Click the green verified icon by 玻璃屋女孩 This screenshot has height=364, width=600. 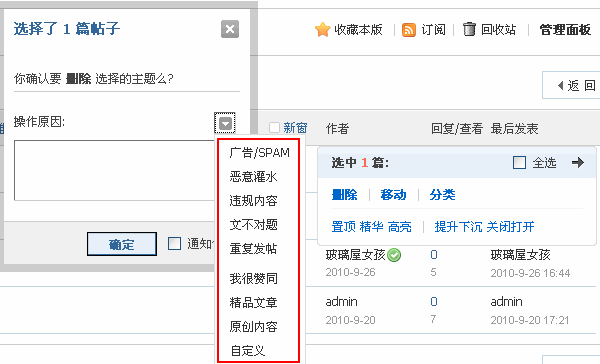(394, 255)
